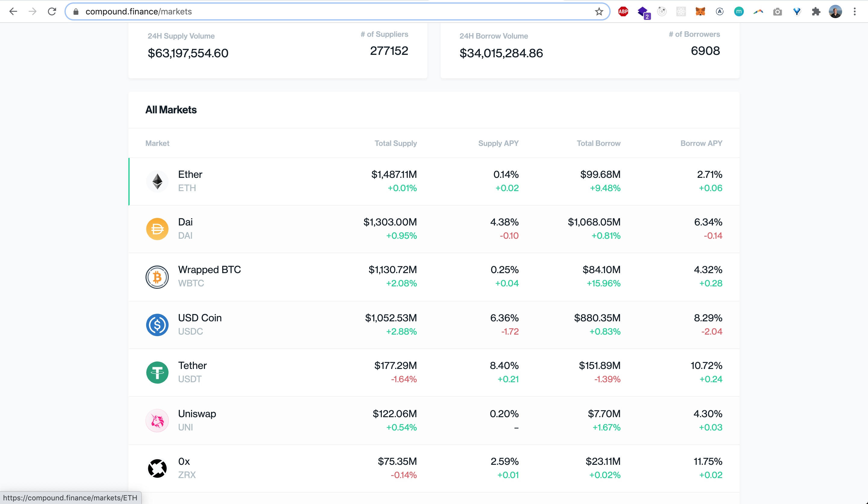The width and height of the screenshot is (868, 504).
Task: Click the blue USD Coin icon
Action: tap(157, 325)
